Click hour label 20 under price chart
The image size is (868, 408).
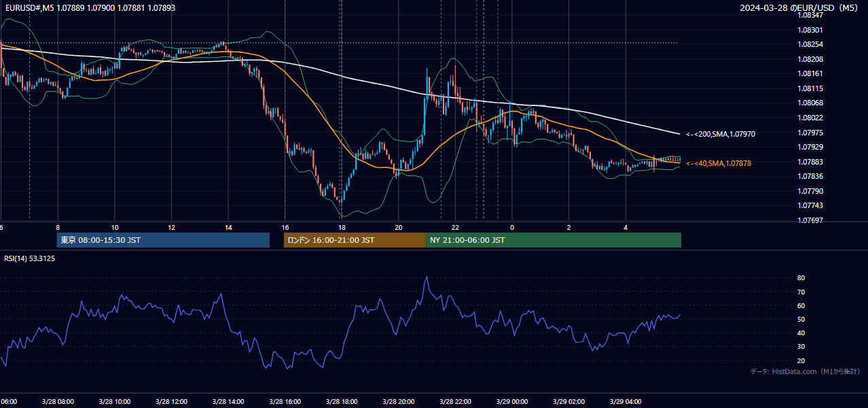click(x=399, y=227)
